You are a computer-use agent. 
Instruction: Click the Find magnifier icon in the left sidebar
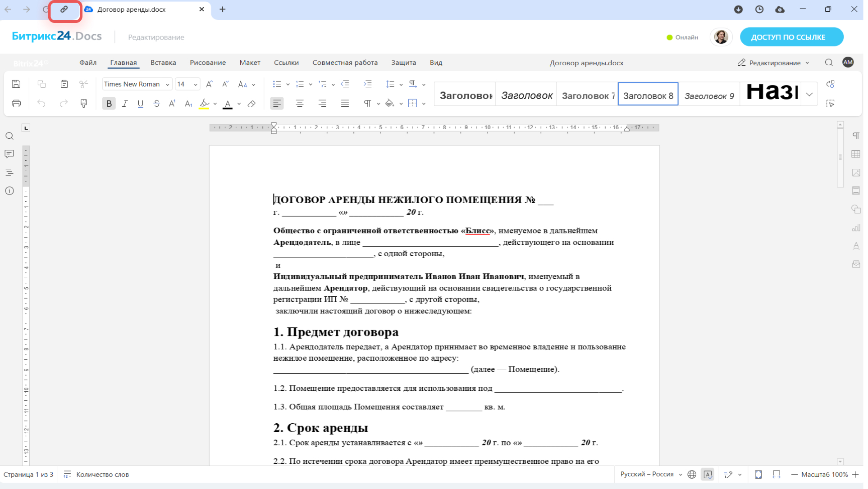tap(9, 136)
